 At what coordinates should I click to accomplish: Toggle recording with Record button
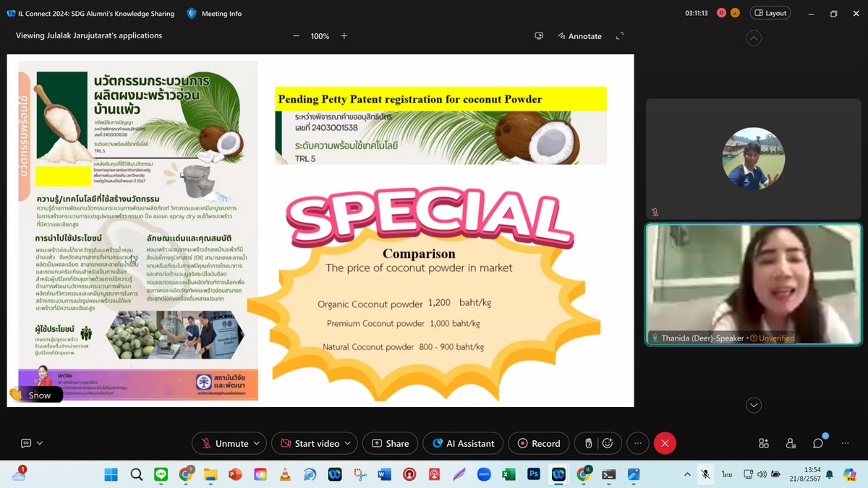(538, 443)
